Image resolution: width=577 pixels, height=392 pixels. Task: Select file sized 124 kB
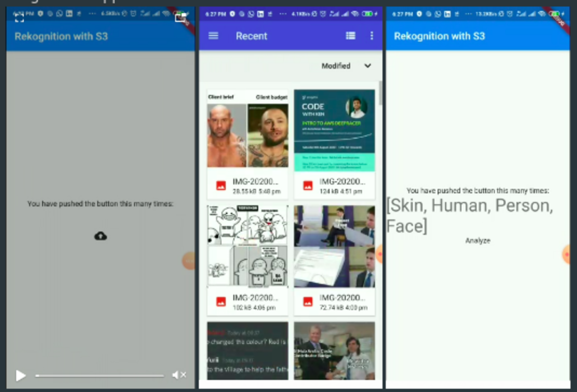tap(334, 185)
